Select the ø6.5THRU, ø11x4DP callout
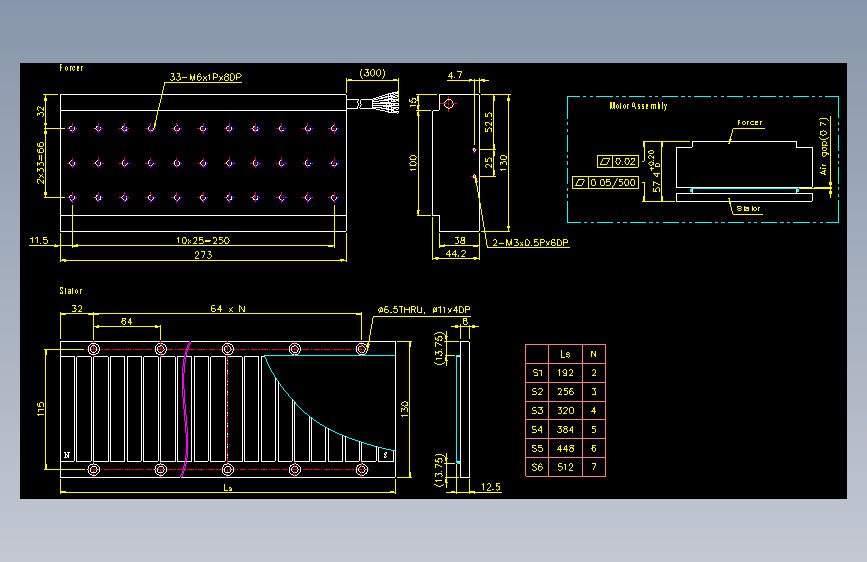The height and width of the screenshot is (562, 867). coord(424,310)
